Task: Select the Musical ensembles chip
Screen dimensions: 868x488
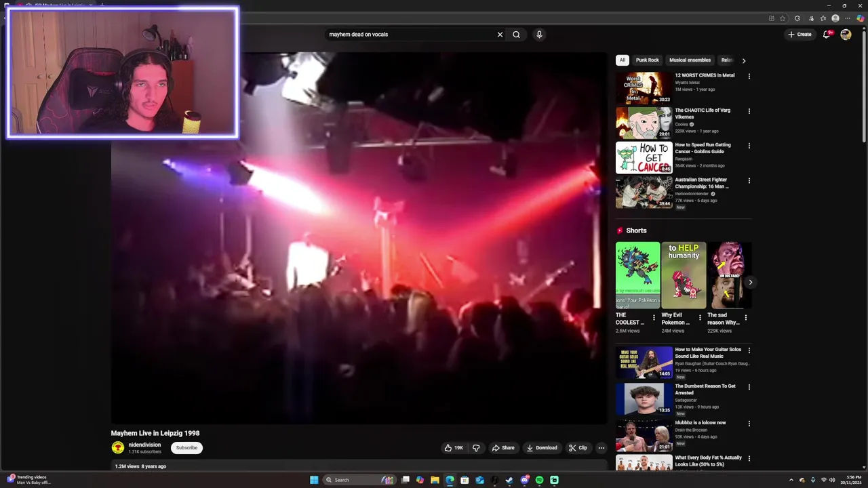Action: 690,60
